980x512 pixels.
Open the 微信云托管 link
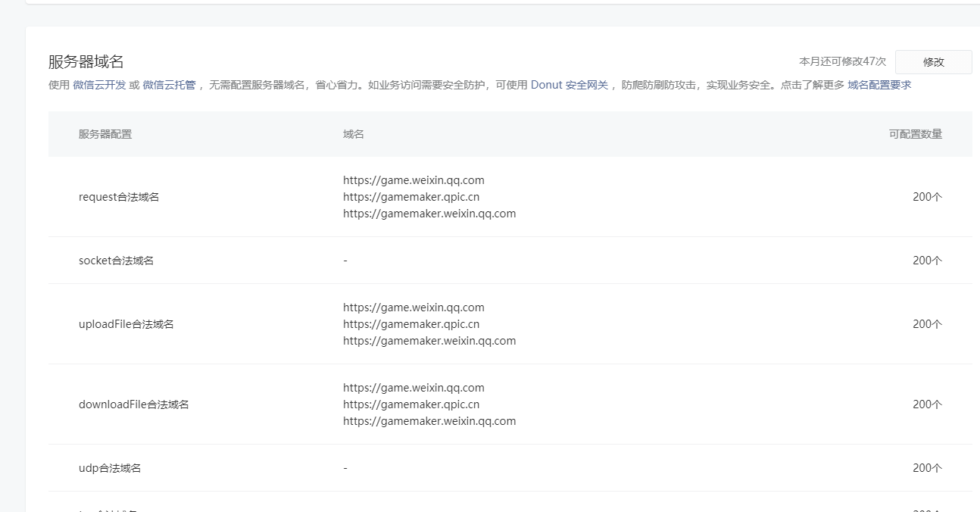169,86
